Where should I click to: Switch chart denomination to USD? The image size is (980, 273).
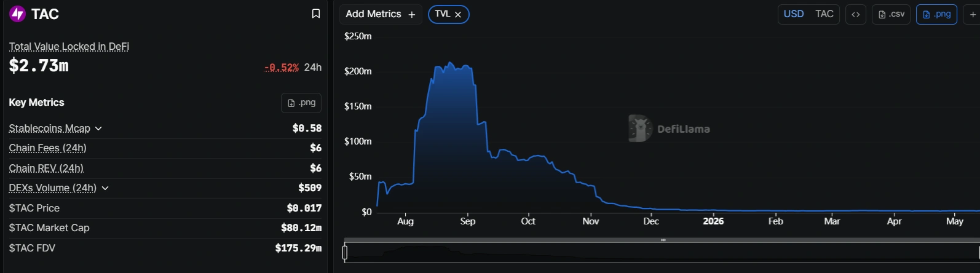pyautogui.click(x=794, y=14)
